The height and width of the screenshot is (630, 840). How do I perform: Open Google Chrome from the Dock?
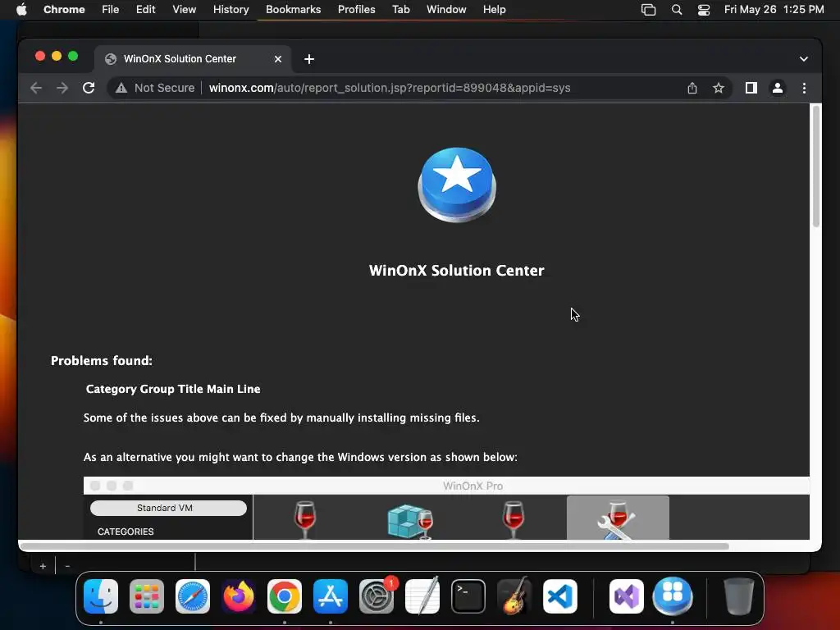(x=285, y=596)
